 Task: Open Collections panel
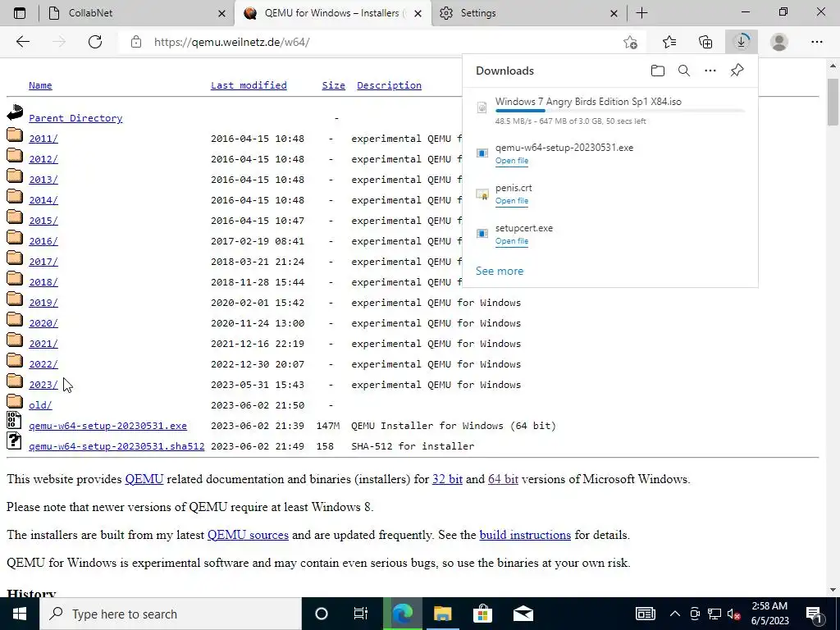(705, 42)
